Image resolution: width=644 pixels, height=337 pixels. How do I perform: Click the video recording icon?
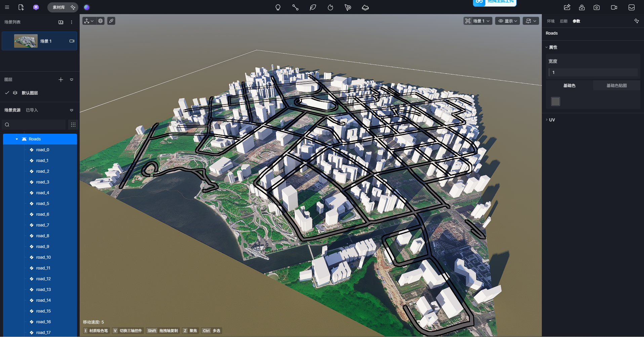614,7
